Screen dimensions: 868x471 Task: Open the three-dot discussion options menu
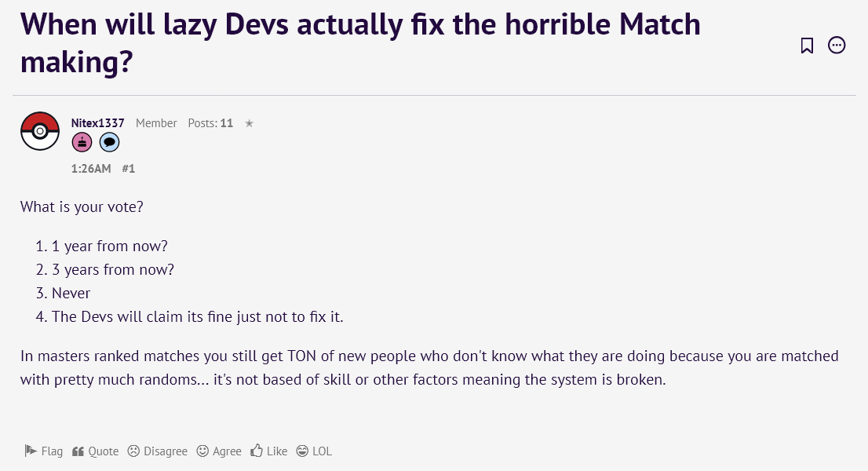(x=837, y=46)
